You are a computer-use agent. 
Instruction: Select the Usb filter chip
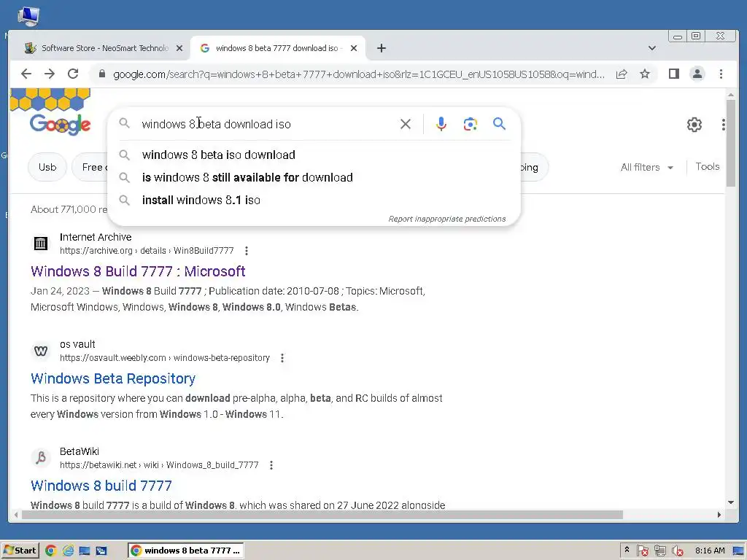(x=47, y=167)
